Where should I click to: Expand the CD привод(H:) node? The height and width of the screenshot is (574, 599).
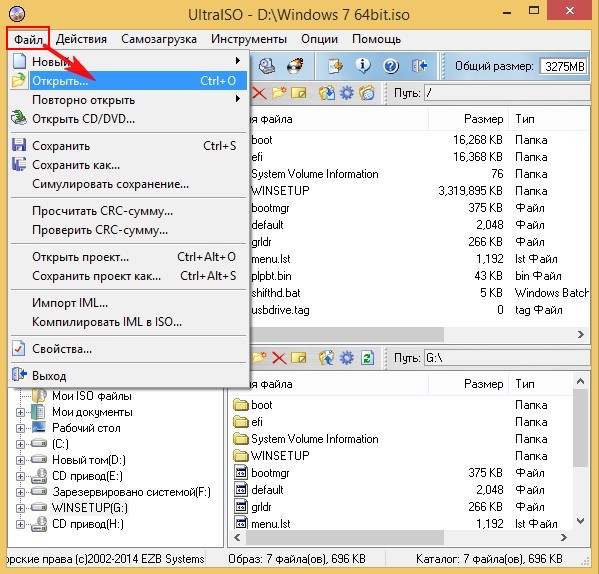[20, 524]
